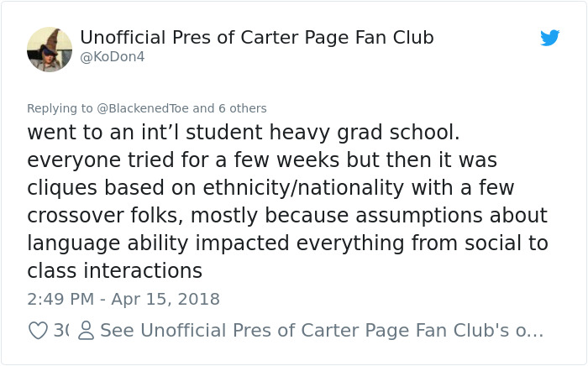The width and height of the screenshot is (588, 366).
Task: Open the @BlackenedToe mention
Action: 139,108
